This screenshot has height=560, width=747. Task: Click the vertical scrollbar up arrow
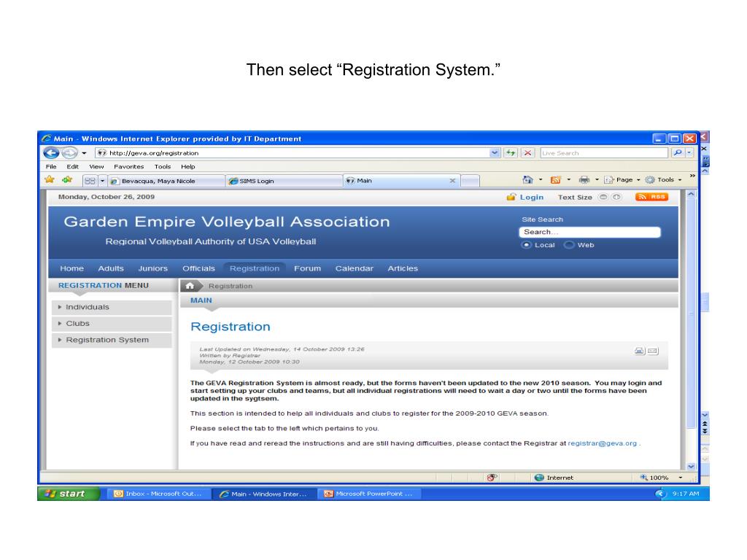[x=691, y=194]
